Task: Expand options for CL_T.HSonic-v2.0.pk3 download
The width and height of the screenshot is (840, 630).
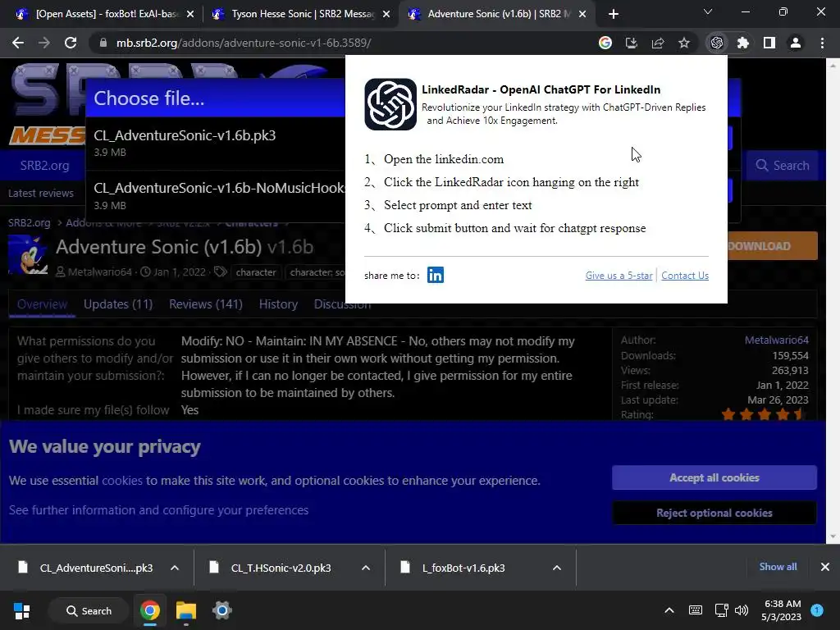Action: click(366, 568)
